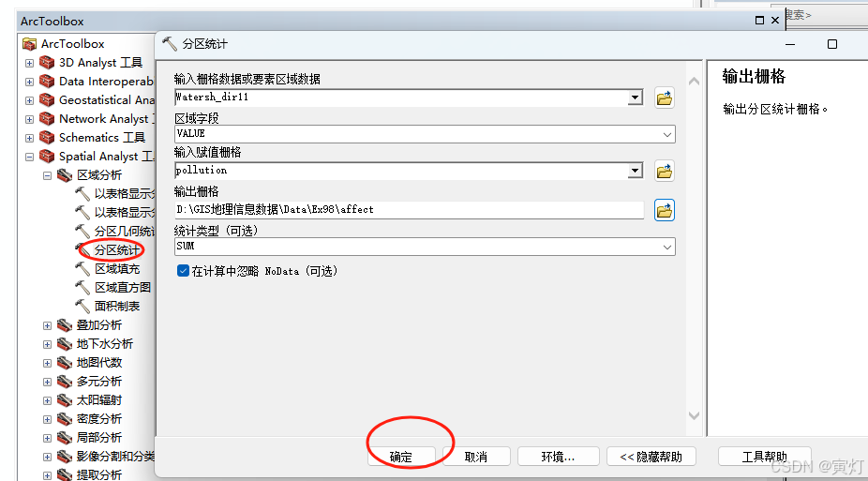Screen dimensions: 868x481
Task: Close the ArcToolbox panel
Action: 775,21
